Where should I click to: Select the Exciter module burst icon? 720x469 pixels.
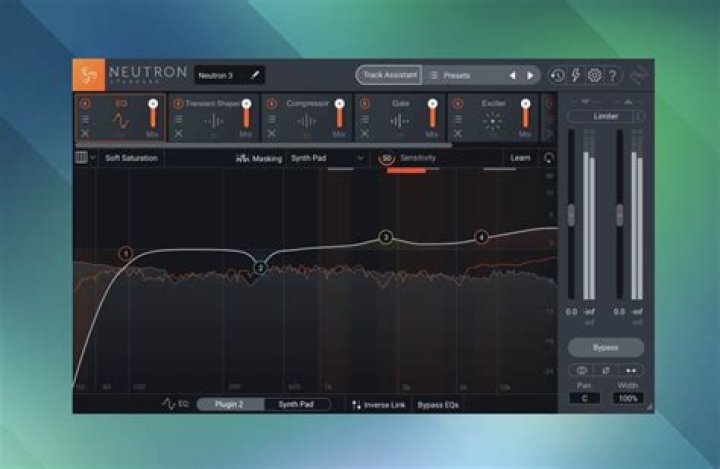493,121
